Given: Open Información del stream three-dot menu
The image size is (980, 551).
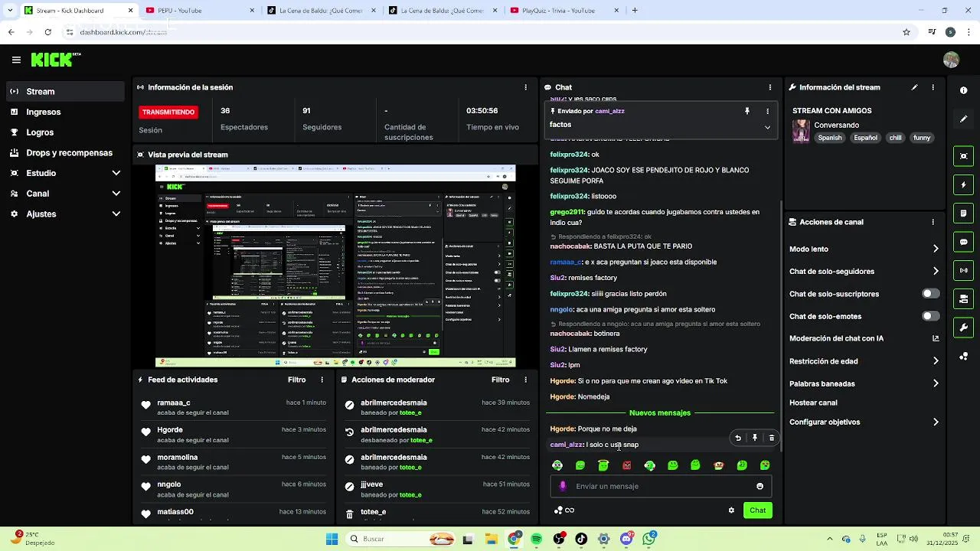Looking at the screenshot, I should pos(933,87).
